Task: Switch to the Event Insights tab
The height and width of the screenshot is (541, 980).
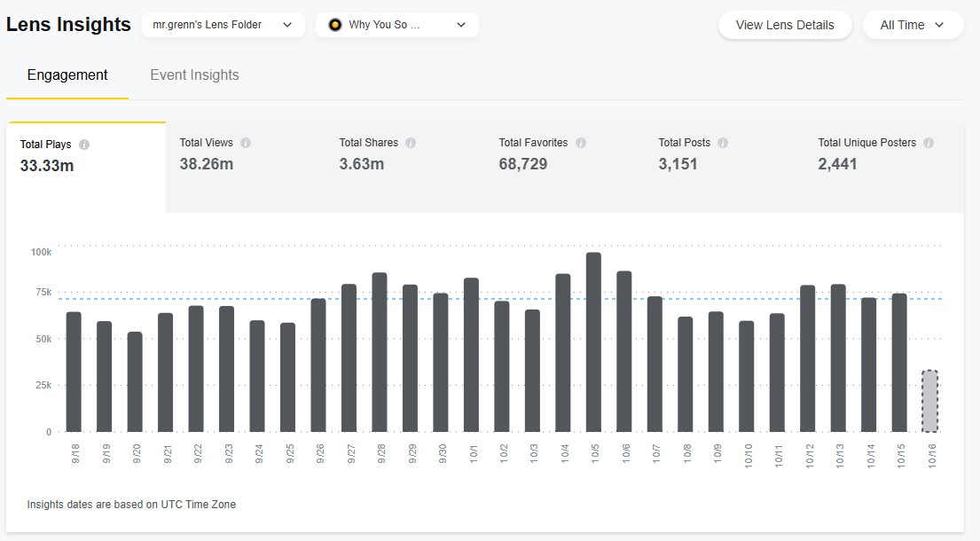Action: [x=194, y=75]
